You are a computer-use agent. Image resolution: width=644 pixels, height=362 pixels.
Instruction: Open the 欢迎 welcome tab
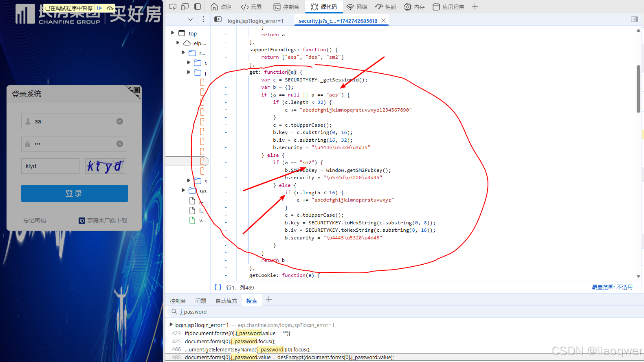click(x=221, y=7)
